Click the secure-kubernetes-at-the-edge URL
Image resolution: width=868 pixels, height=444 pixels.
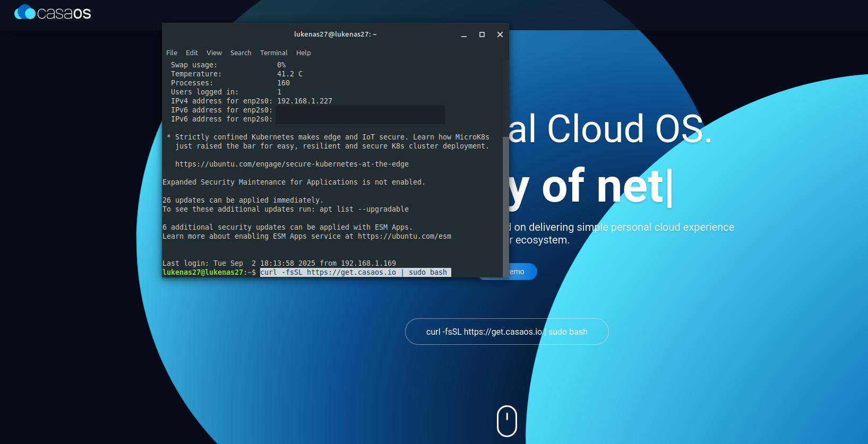coord(291,164)
